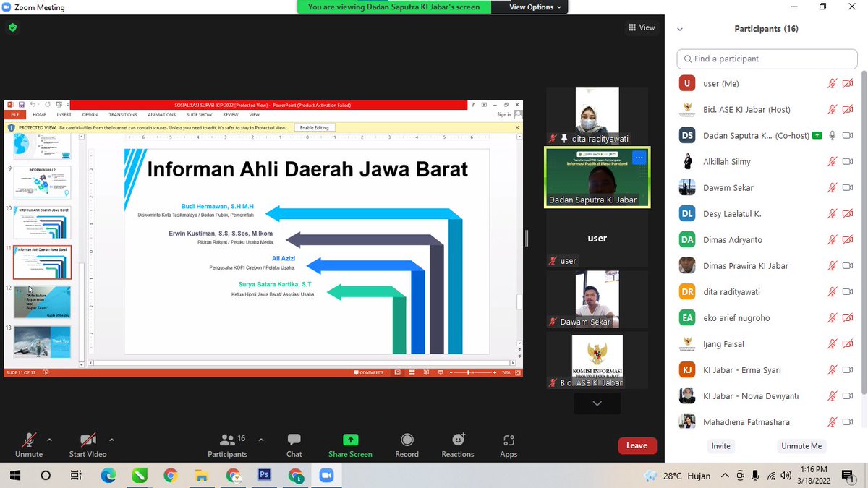
Task: Open SLIDE SHOW tab in PowerPoint ribbon
Action: tap(199, 114)
